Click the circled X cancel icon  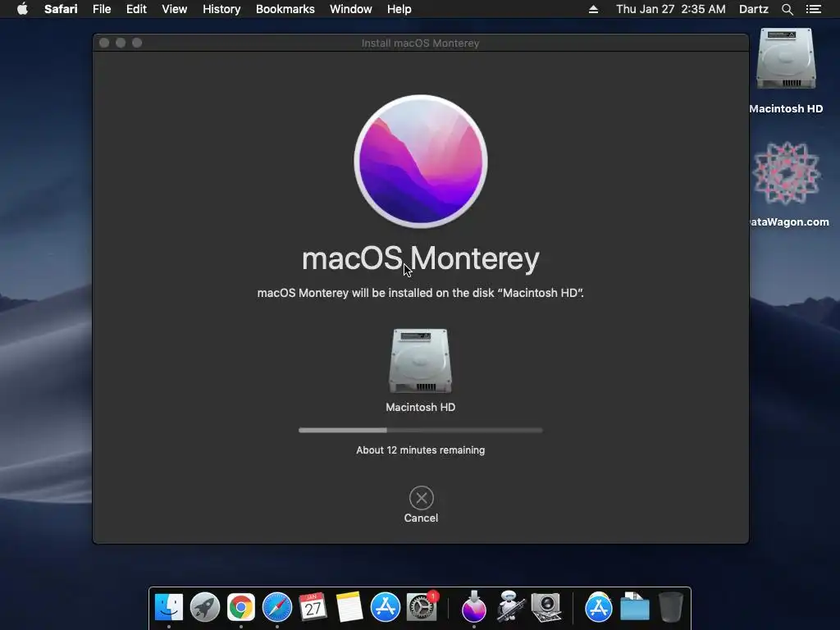(x=422, y=498)
